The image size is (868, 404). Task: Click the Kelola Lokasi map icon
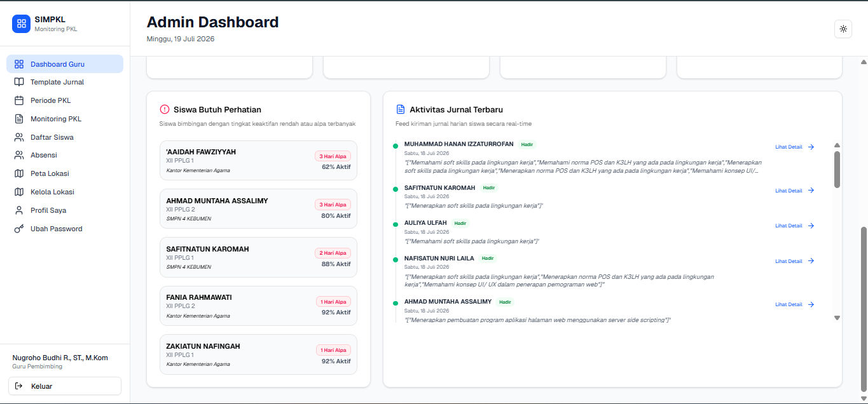click(19, 192)
